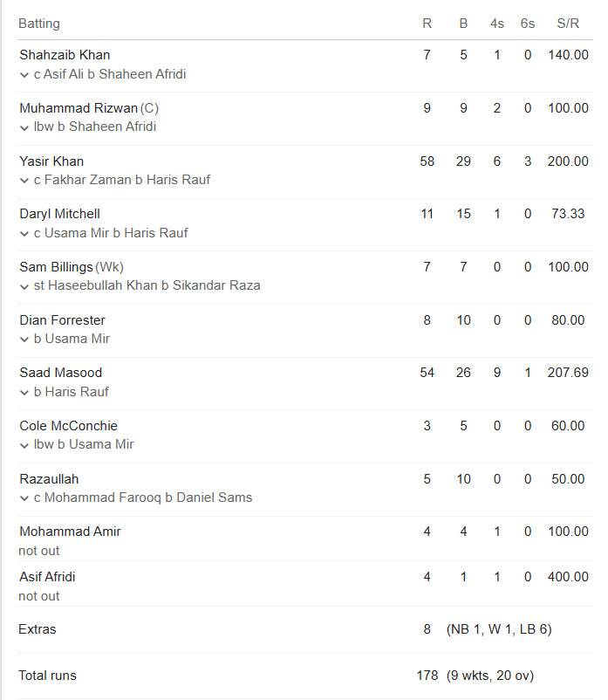The width and height of the screenshot is (608, 700).
Task: Click Sam Billings player name
Action: click(x=56, y=267)
